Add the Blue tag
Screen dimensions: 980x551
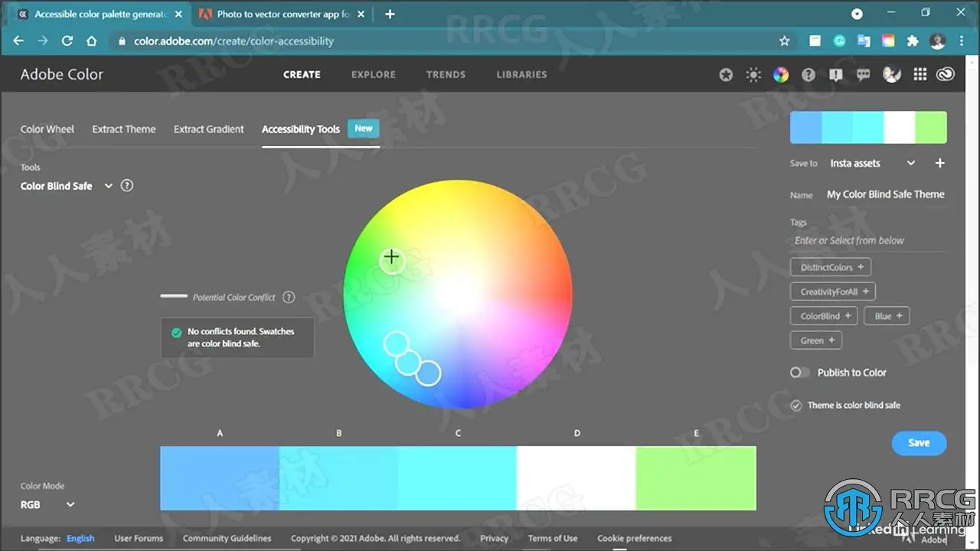tap(887, 316)
